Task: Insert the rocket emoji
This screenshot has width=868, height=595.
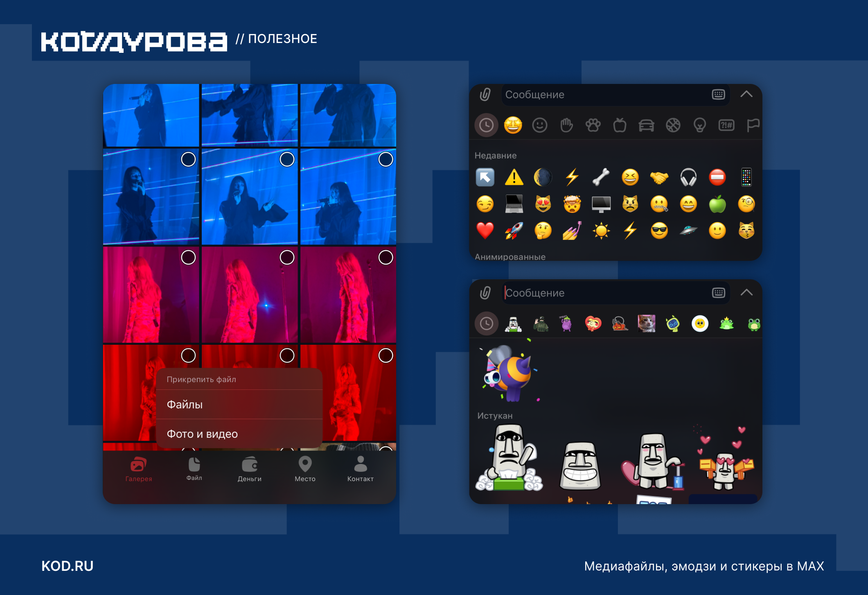Action: coord(514,231)
